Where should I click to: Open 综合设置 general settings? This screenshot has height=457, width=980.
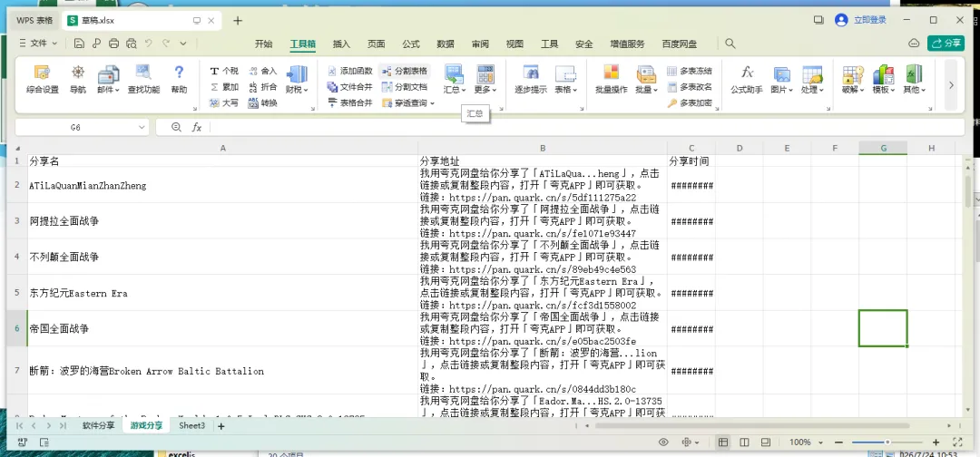43,79
